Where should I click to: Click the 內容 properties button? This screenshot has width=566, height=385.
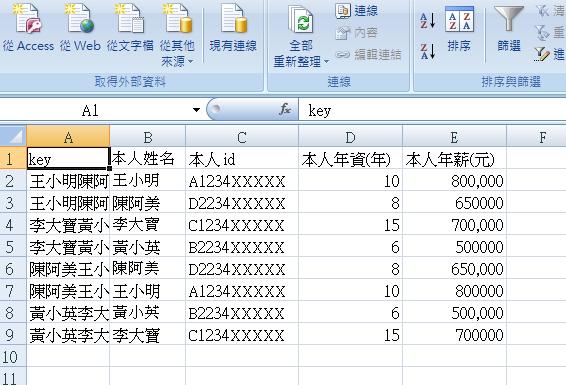coord(357,33)
